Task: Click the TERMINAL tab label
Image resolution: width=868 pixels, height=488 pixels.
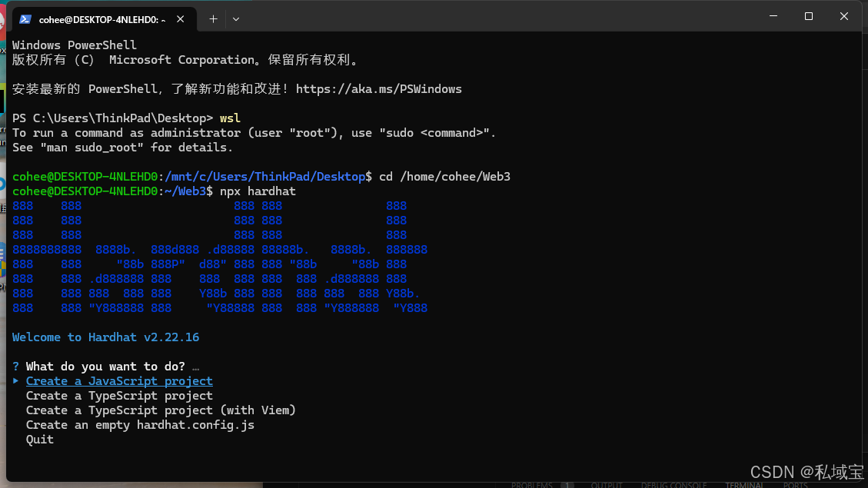Action: point(743,485)
